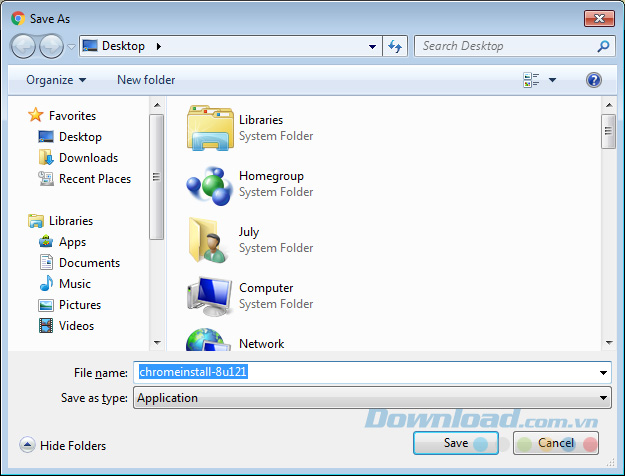
Task: Click the Cancel button
Action: click(556, 443)
